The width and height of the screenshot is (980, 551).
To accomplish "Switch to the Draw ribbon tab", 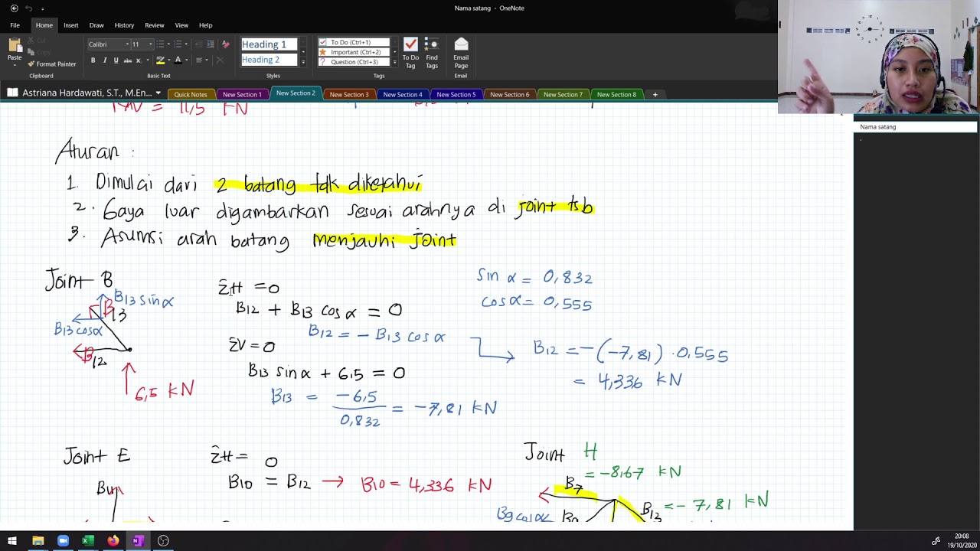I will pyautogui.click(x=96, y=25).
